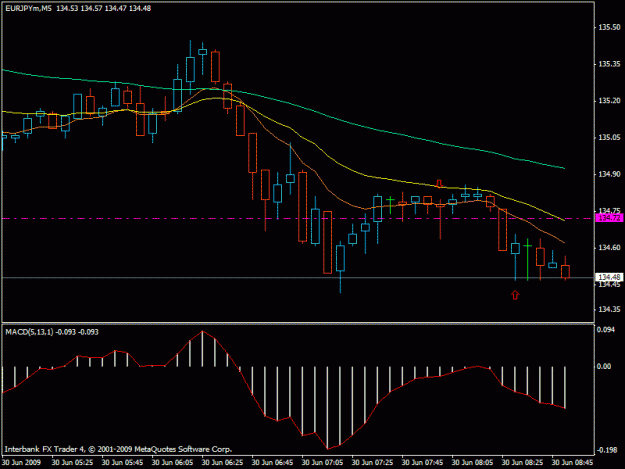625x469 pixels.
Task: Click the 30 Jun 2009 date label
Action: tap(21, 463)
